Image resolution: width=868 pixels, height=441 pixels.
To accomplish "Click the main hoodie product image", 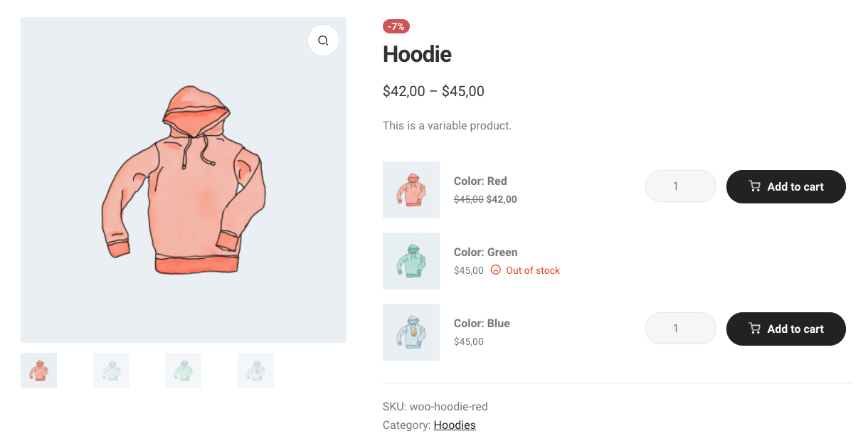I will 184,180.
